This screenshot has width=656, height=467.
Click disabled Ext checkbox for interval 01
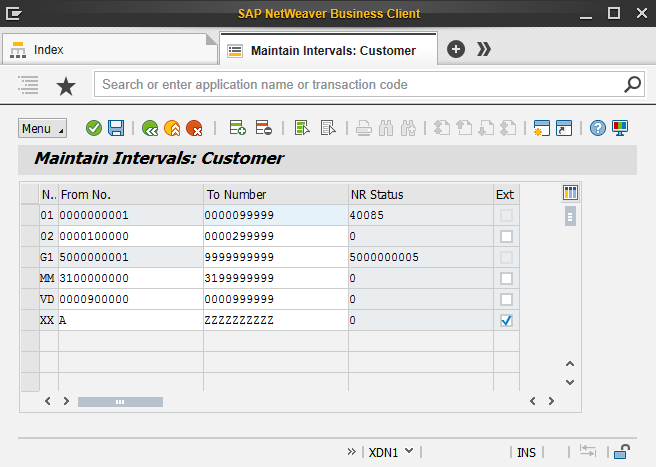pyautogui.click(x=506, y=216)
